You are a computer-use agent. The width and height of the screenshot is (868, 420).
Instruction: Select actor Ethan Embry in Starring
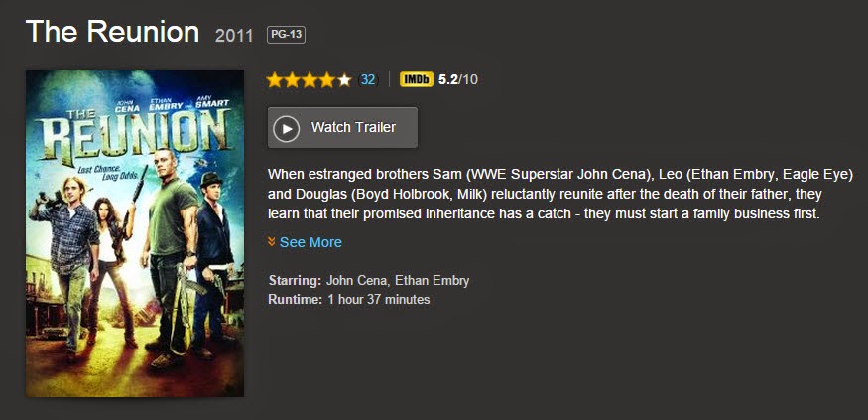[432, 280]
